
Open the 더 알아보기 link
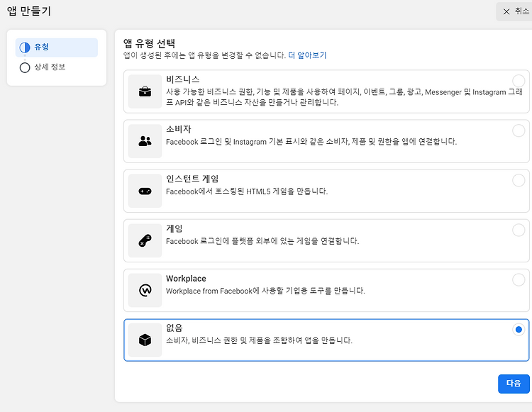307,55
